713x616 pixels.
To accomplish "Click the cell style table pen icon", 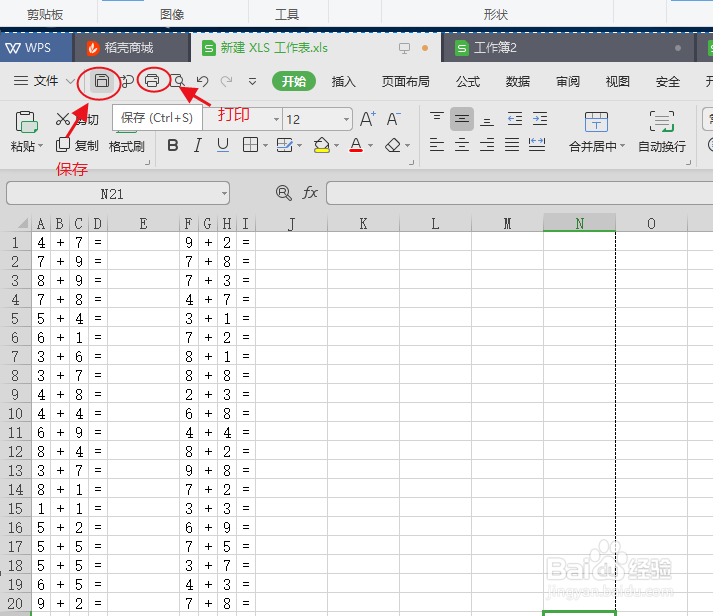I will (x=285, y=145).
